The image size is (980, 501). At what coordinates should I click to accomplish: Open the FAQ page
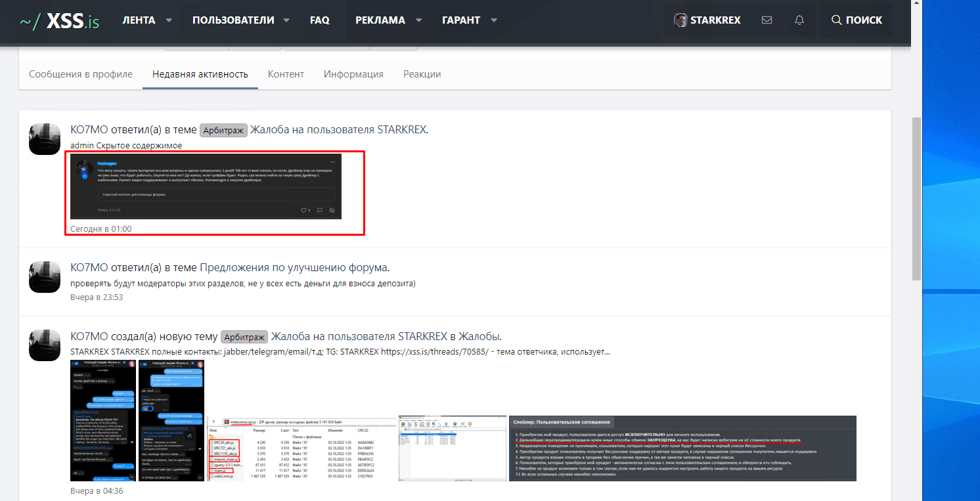[320, 20]
